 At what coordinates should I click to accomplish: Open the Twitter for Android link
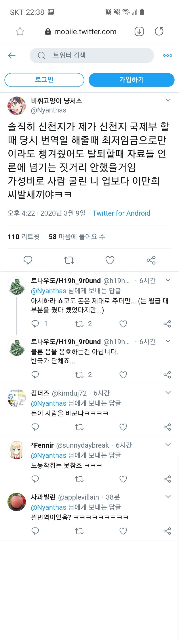click(121, 213)
